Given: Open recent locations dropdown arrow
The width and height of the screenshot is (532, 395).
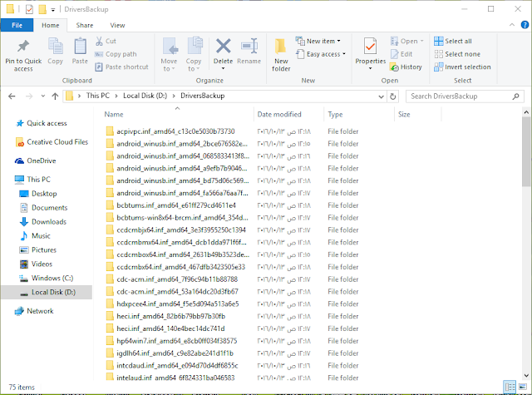Looking at the screenshot, I should tap(42, 96).
